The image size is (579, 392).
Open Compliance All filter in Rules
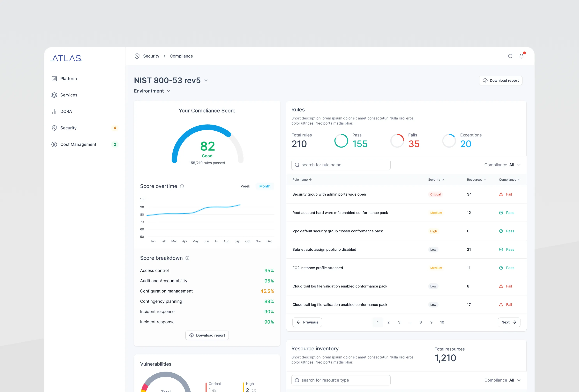tap(502, 165)
